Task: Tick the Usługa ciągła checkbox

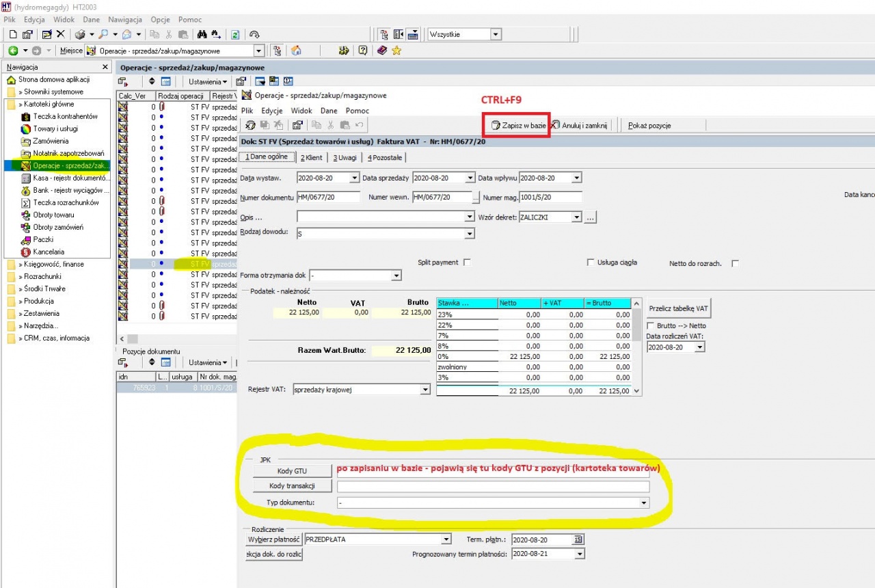Action: [x=591, y=263]
